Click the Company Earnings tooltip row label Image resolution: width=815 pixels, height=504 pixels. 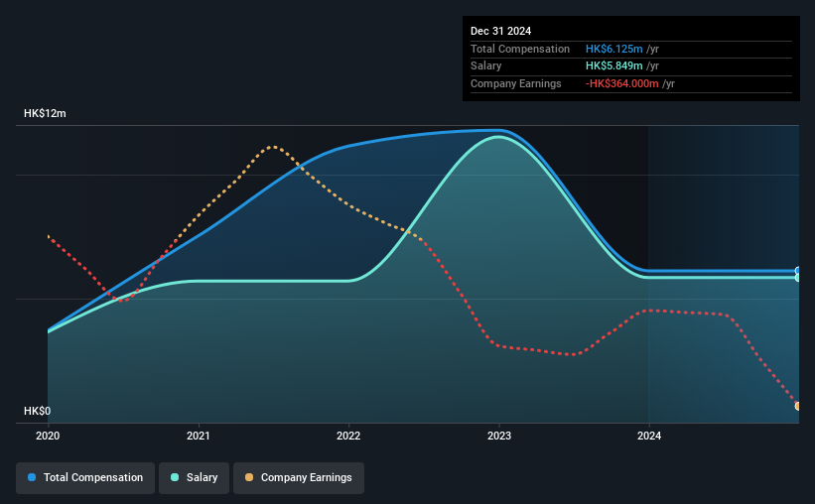point(515,83)
